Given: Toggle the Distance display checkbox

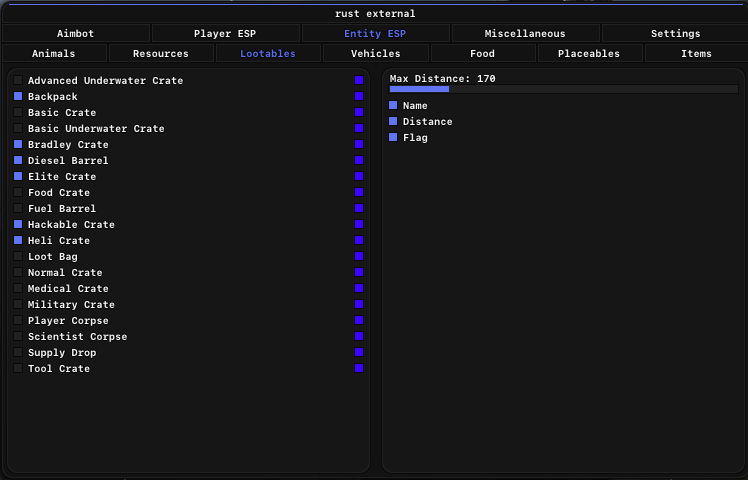Looking at the screenshot, I should tap(393, 121).
